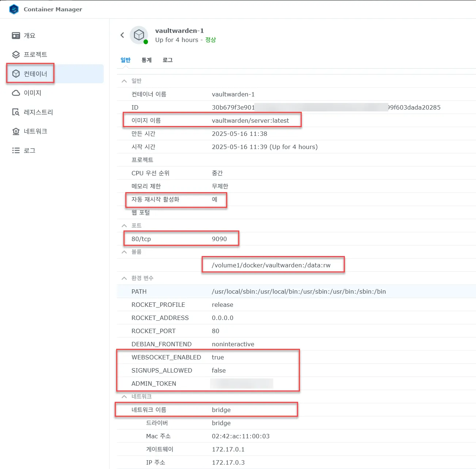Click the CPU 우선 순위 value 중간
Image resolution: width=476 pixels, height=469 pixels.
pos(217,173)
